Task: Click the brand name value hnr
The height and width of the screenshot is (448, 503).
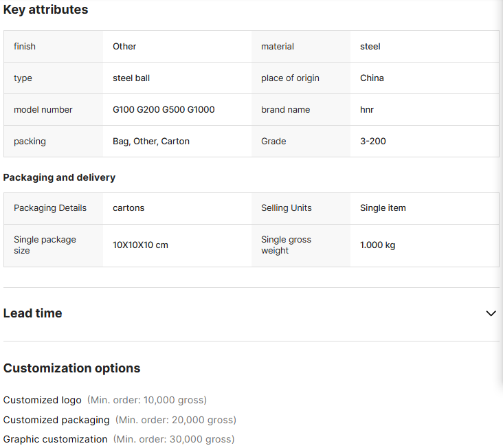Action: [x=367, y=110]
